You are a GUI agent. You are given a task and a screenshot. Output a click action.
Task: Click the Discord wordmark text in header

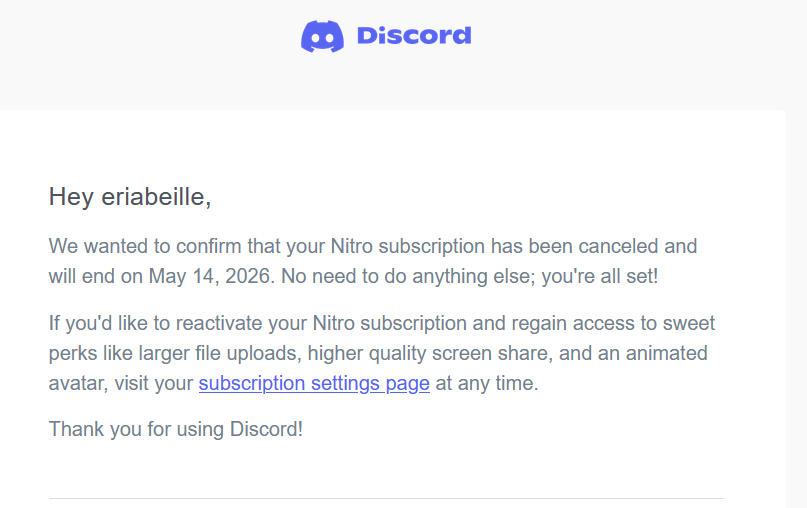point(413,36)
